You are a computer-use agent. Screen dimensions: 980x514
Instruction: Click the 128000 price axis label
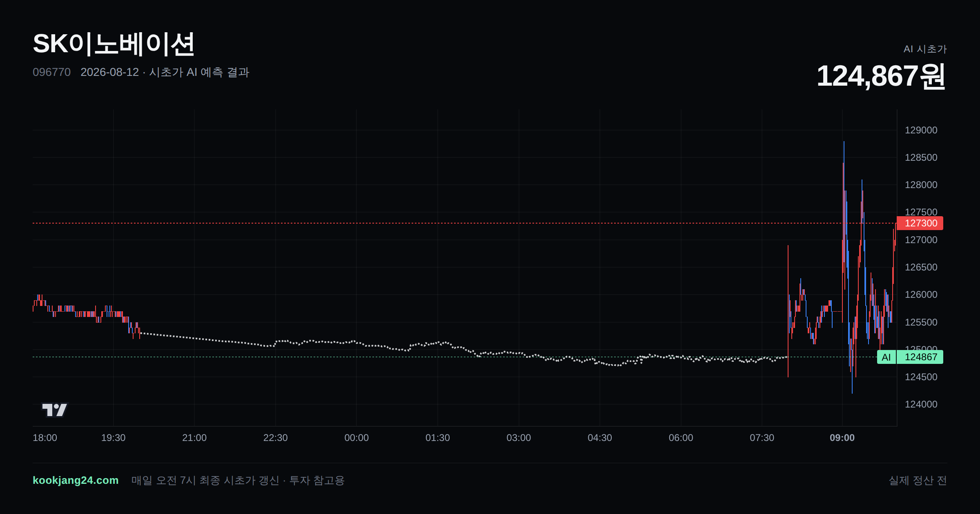click(921, 185)
